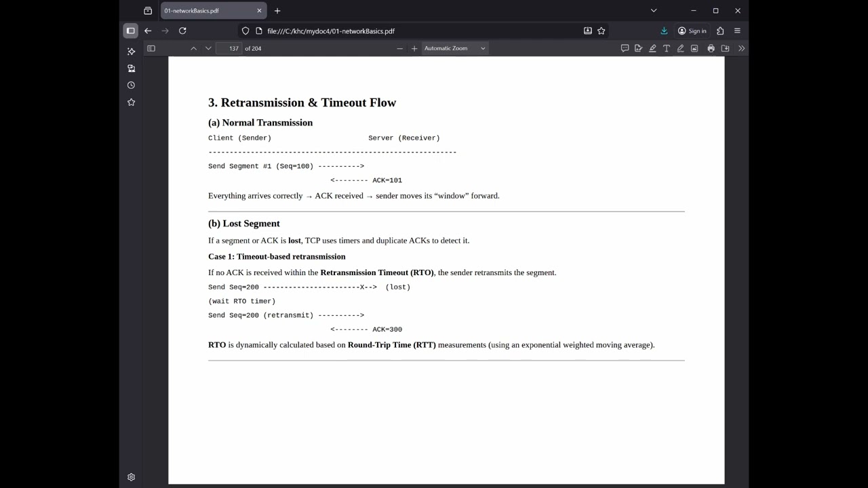
Task: Zoom out the PDF with minus button
Action: (399, 48)
